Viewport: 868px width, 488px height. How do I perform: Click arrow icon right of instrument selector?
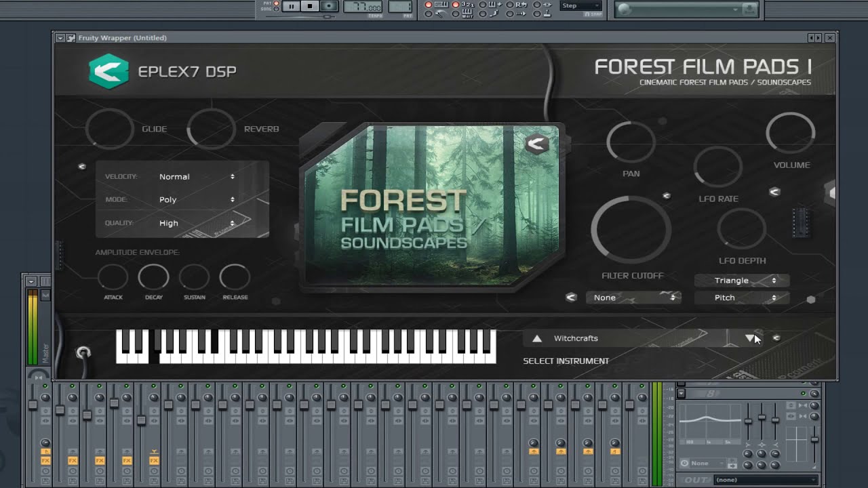tap(776, 338)
